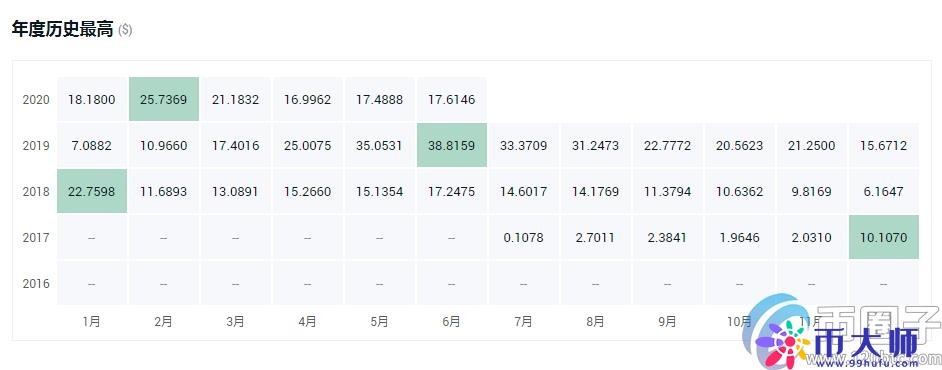The image size is (942, 370).
Task: Click the green 22.7598 January 2018 cell
Action: pos(92,192)
